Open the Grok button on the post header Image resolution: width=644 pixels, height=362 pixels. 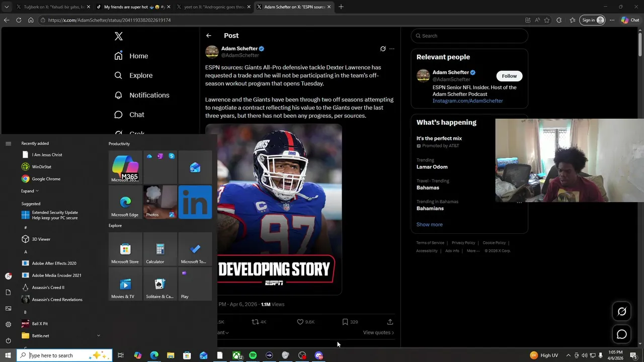click(x=383, y=49)
